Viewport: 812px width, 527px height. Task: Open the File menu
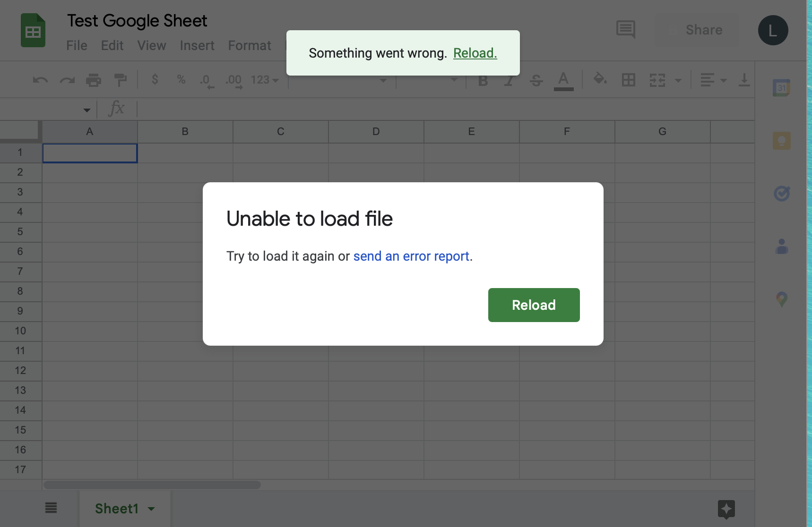[77, 45]
